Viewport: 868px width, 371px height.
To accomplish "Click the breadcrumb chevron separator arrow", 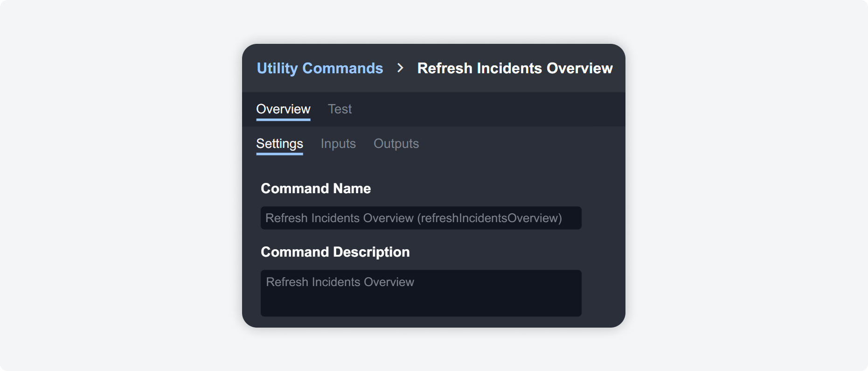I will click(400, 68).
